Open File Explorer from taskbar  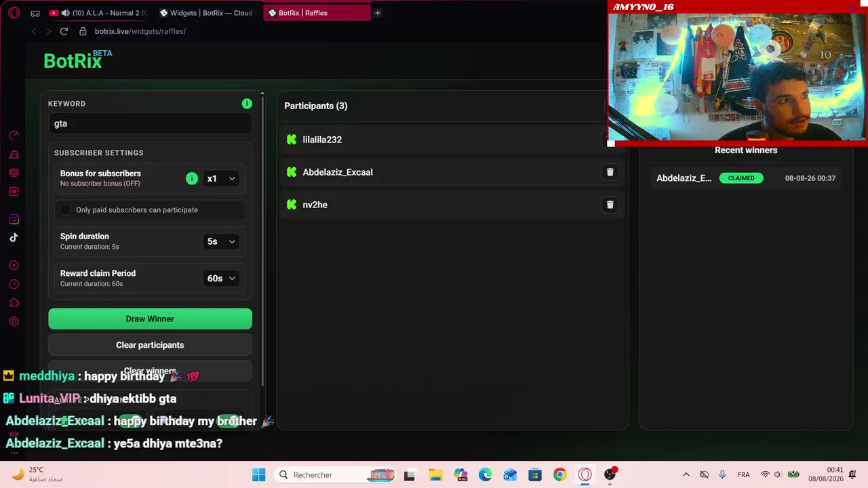click(435, 474)
